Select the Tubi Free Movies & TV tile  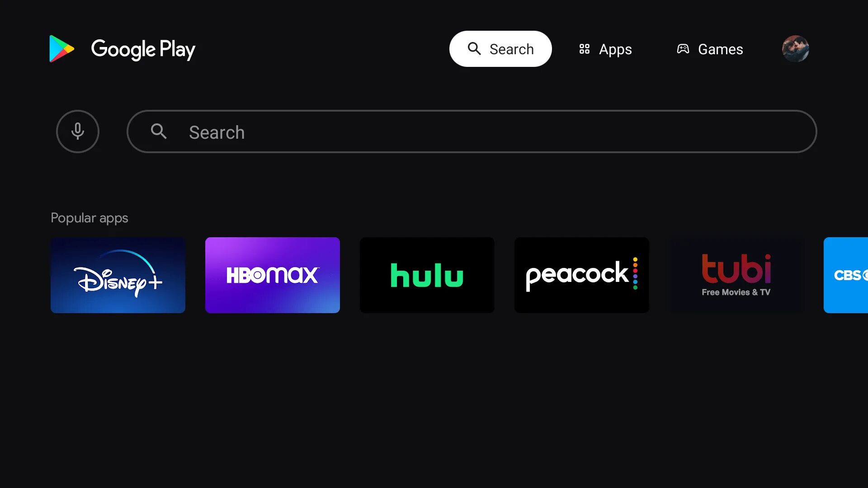736,275
